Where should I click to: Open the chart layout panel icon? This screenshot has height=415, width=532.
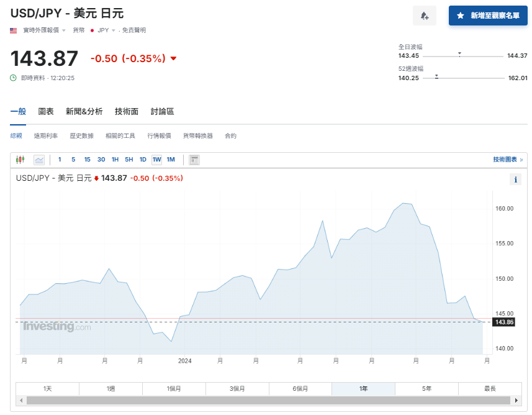pyautogui.click(x=193, y=160)
